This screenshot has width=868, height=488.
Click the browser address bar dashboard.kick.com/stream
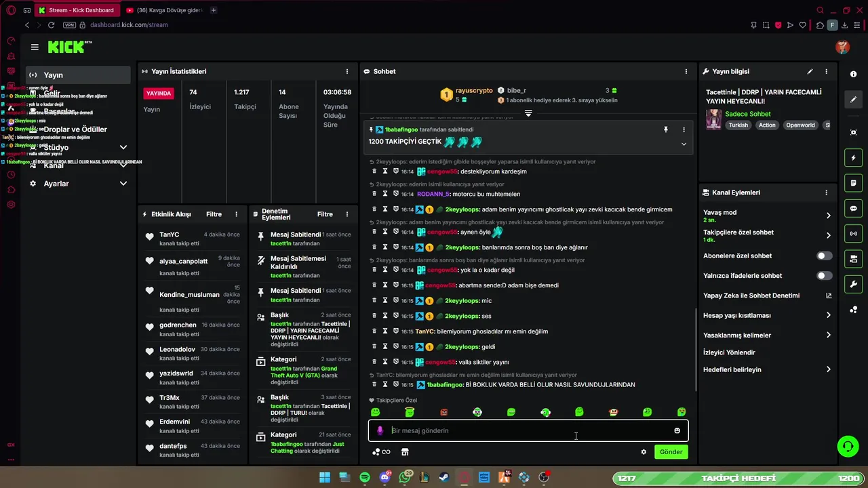(129, 25)
